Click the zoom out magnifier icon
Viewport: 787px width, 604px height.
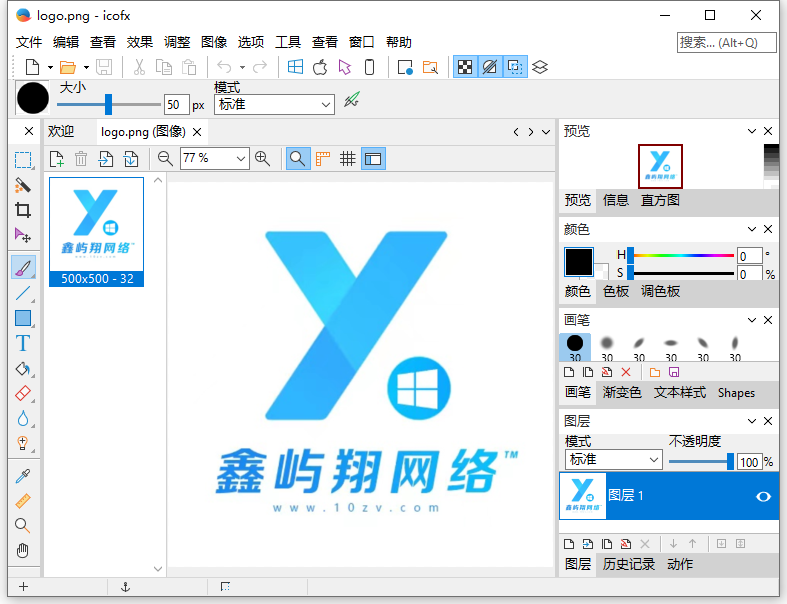(x=165, y=159)
